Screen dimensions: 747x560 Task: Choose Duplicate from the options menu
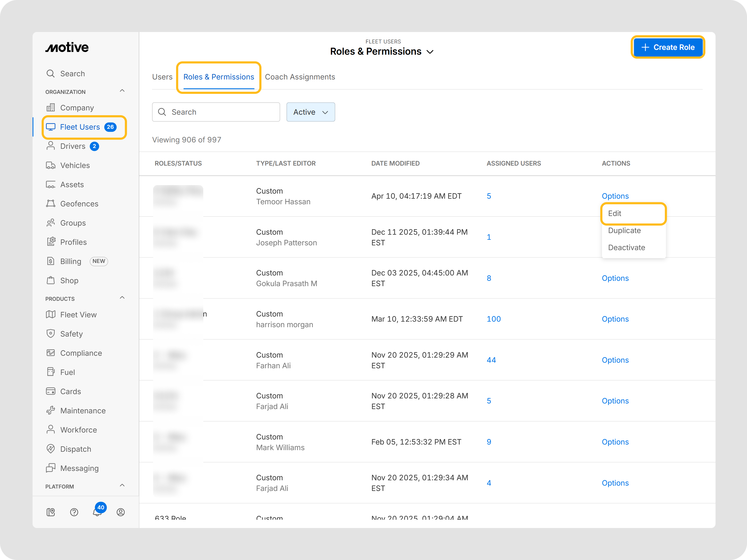624,231
